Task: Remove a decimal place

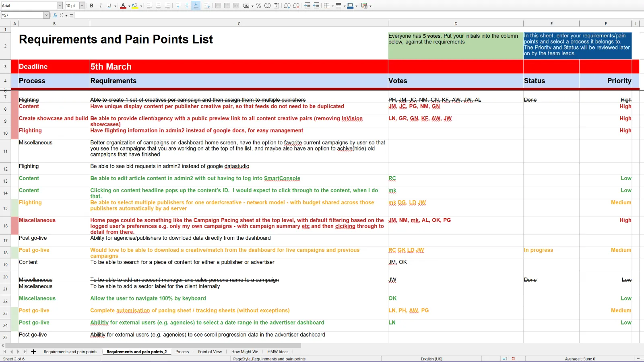Action: 296,6
